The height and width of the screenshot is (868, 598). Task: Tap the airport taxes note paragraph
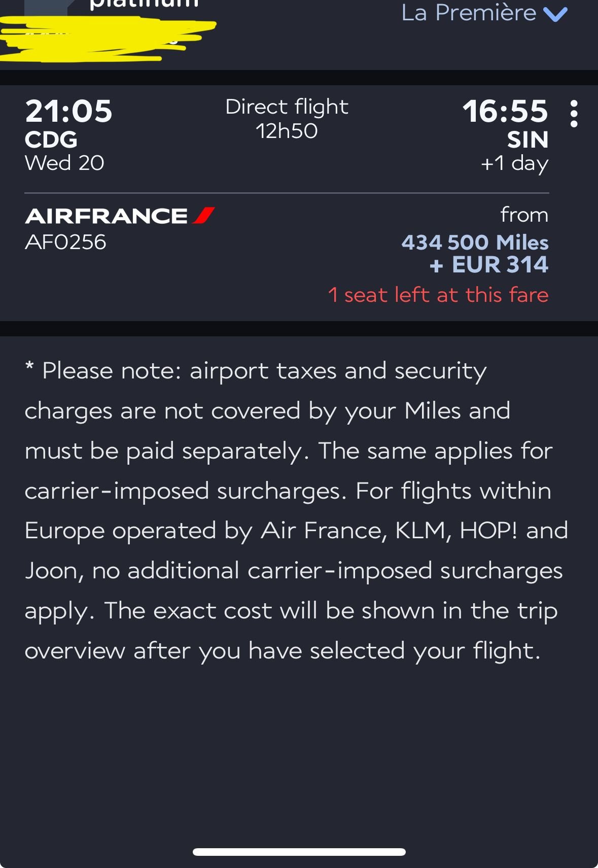294,510
